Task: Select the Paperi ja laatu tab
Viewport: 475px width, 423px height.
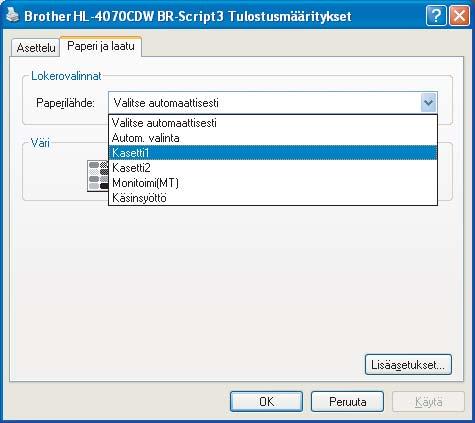Action: (101, 46)
